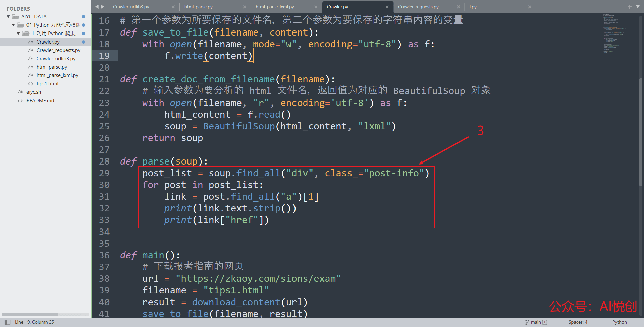This screenshot has height=327, width=644.
Task: Close the Crawler.py tab
Action: click(x=387, y=7)
